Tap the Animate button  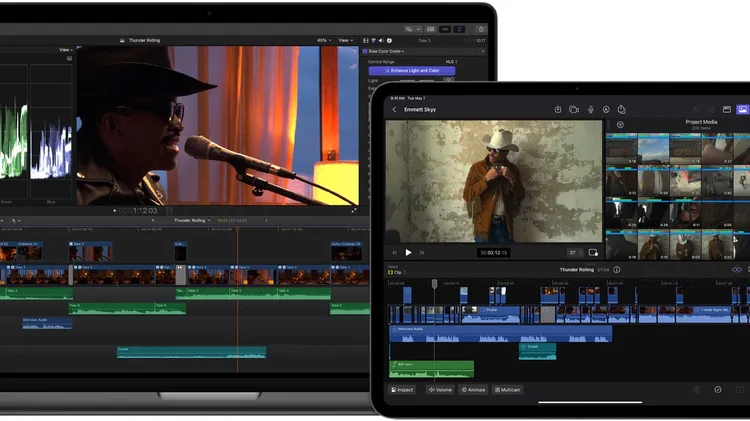point(474,390)
